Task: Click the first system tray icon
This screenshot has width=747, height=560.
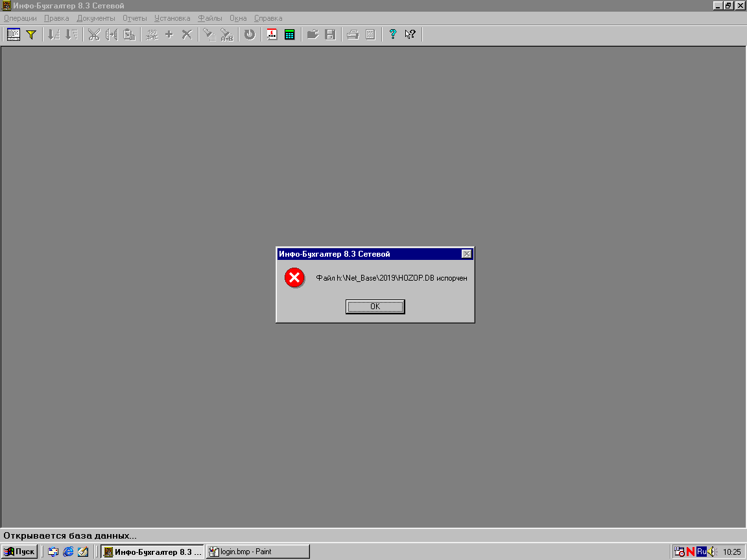Action: (x=680, y=552)
